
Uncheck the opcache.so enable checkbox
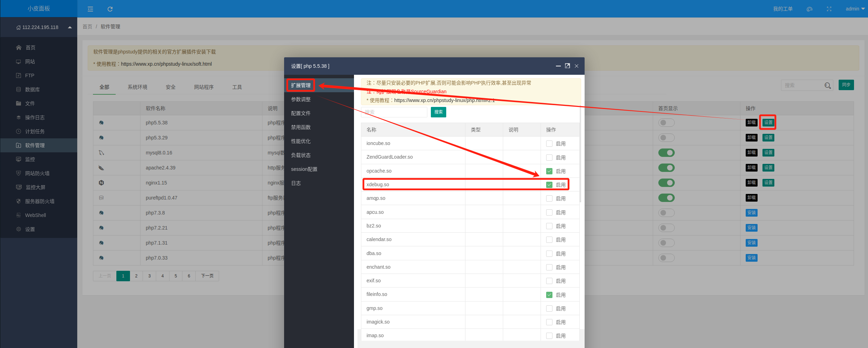pos(549,171)
